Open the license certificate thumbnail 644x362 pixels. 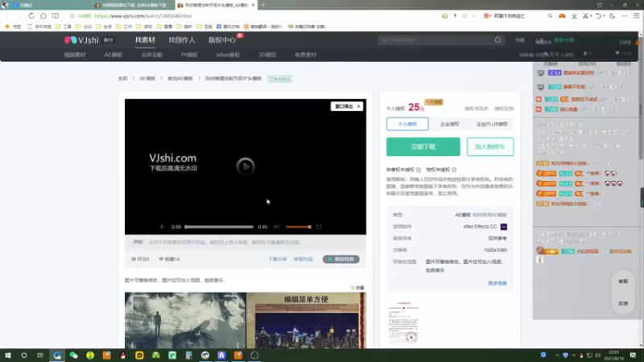coord(404,323)
